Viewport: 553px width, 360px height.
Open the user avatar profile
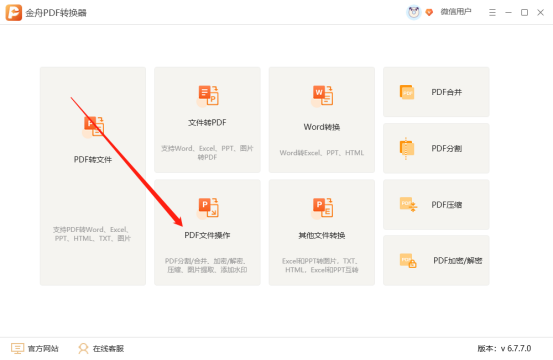coord(414,12)
